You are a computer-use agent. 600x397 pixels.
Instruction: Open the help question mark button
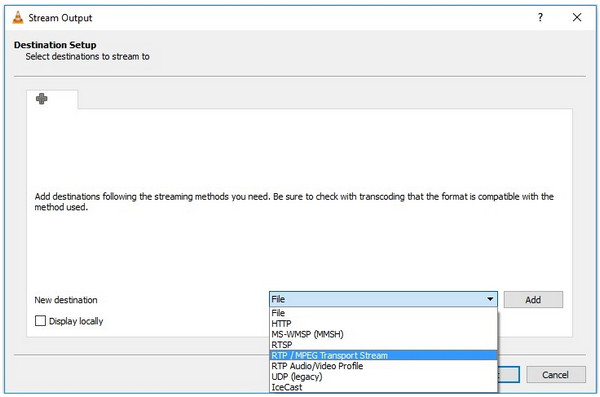tap(540, 17)
